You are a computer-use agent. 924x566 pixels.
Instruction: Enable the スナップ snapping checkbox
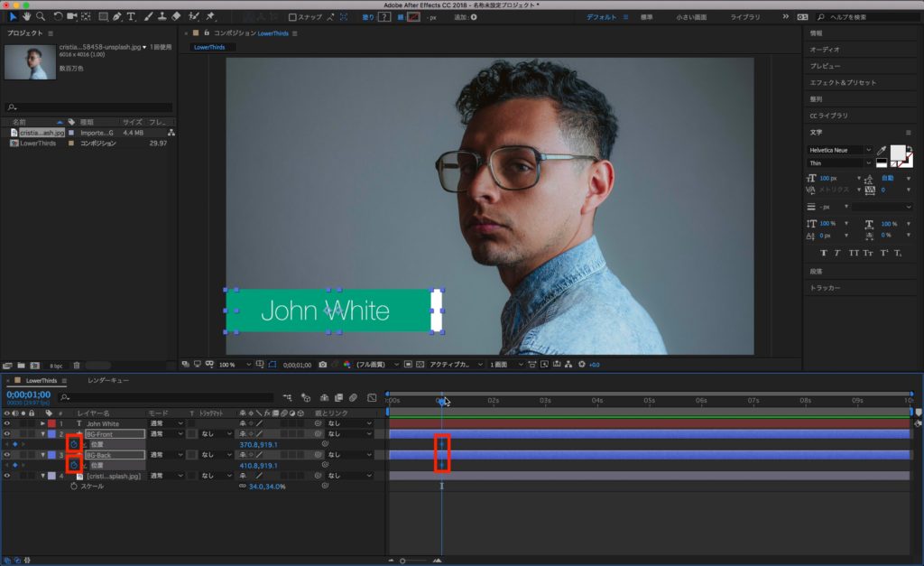pyautogui.click(x=292, y=17)
